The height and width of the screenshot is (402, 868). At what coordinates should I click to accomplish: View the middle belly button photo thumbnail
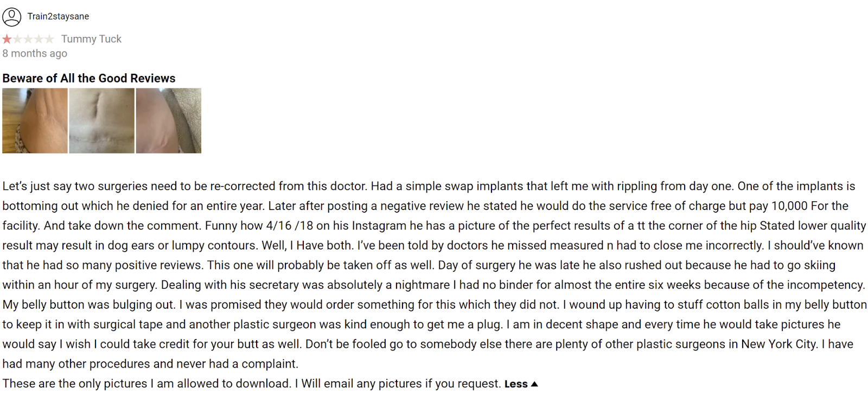point(101,120)
